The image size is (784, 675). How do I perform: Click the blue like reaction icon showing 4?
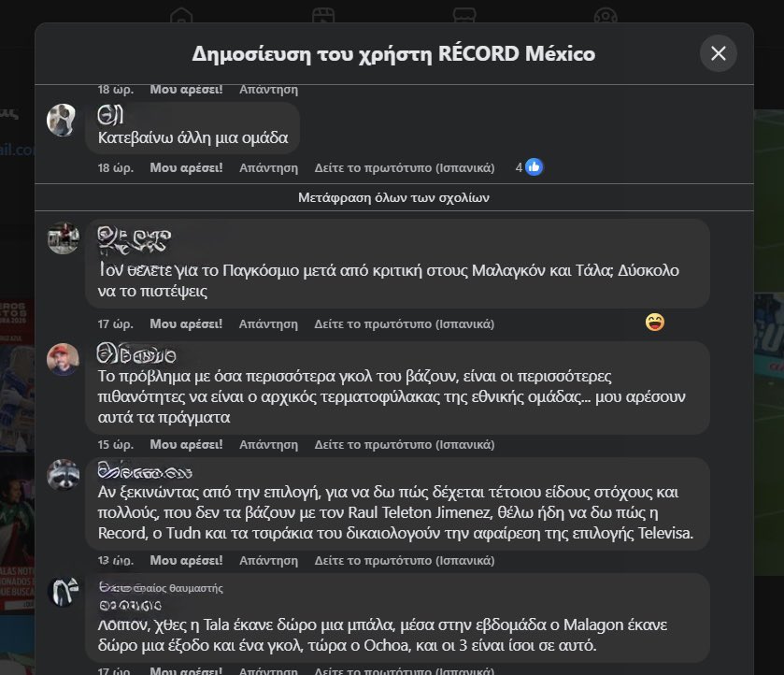pos(534,167)
